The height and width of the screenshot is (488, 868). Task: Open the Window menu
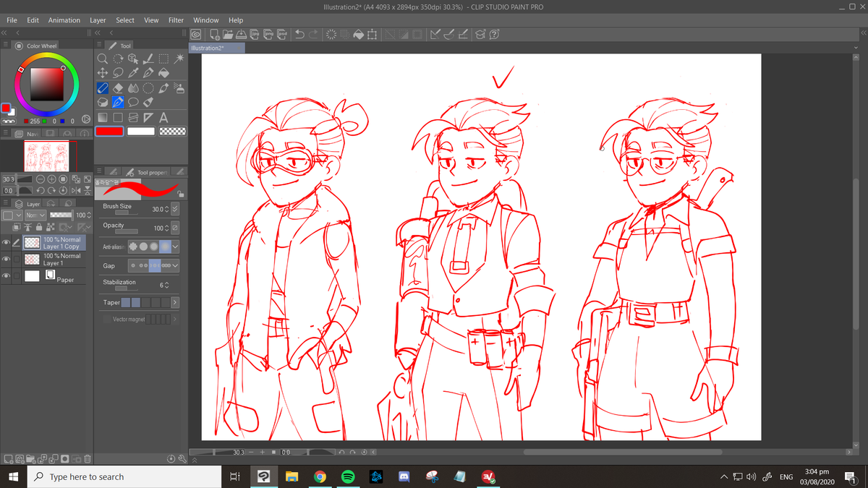click(206, 20)
